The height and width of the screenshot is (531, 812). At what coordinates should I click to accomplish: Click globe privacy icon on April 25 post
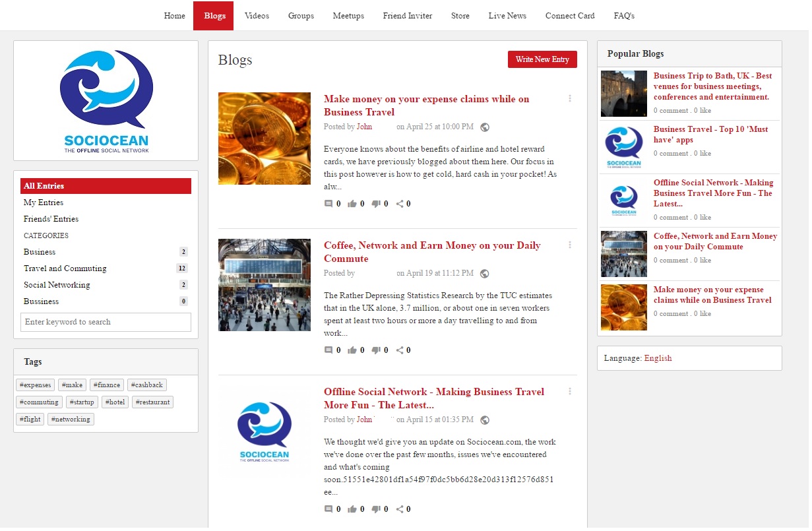tap(485, 127)
